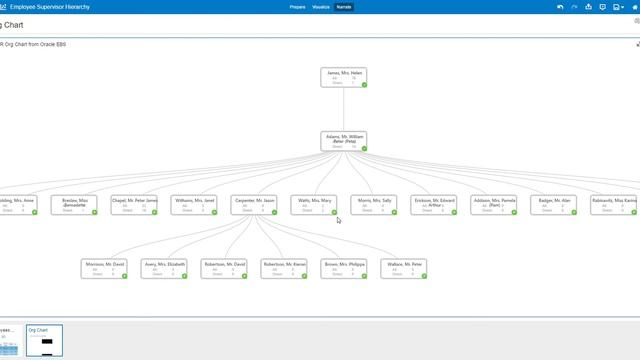Click the Org Chart from Oracle EBS title
The image size is (640, 360).
[33, 44]
